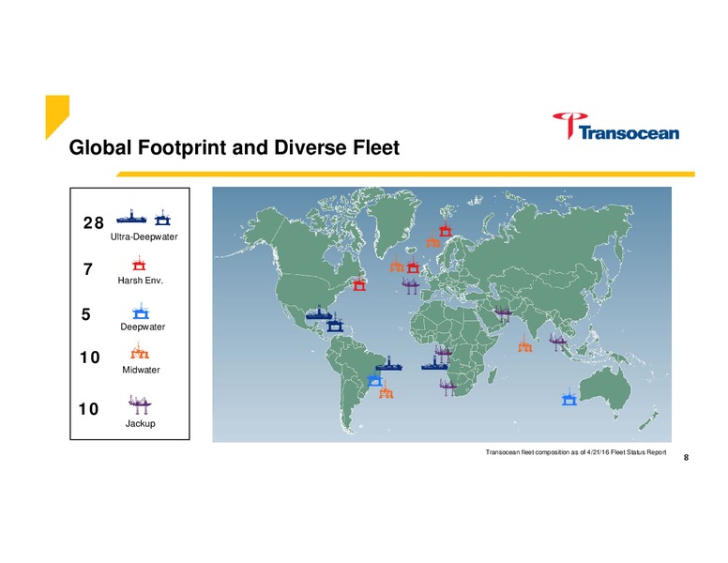Select the drillship in Gulf of Mexico
The height and width of the screenshot is (563, 728).
(x=319, y=313)
